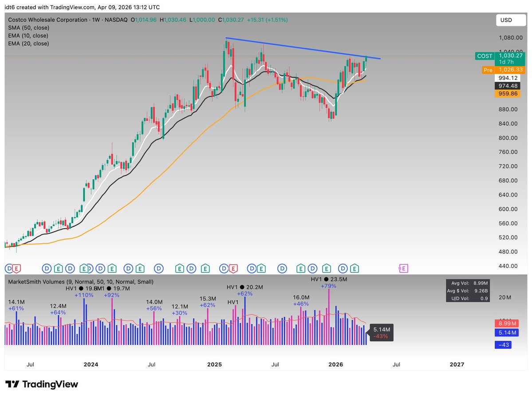Viewport: 532px width, 398px height.
Task: Click the 1d 7h bar countdown label
Action: coord(506,62)
